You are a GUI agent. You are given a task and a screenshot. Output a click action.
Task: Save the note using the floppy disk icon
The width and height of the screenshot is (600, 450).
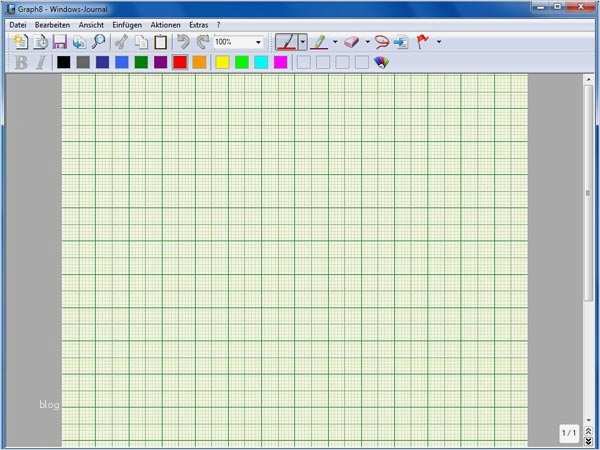60,42
